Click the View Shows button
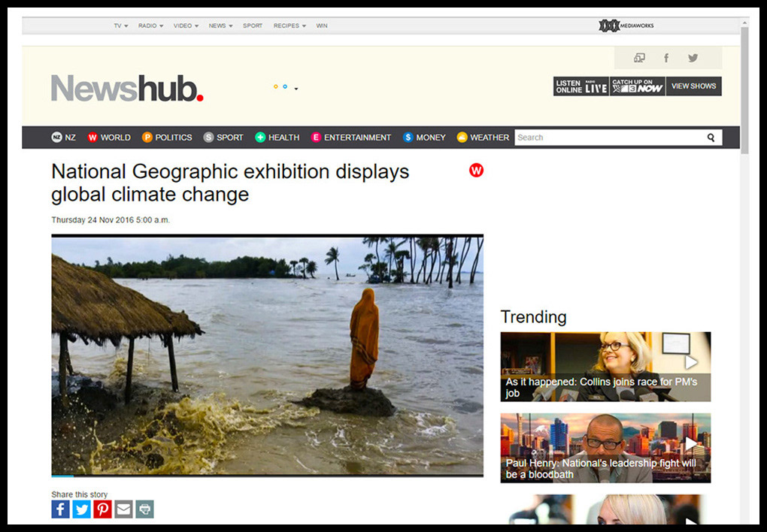Screen dimensions: 767x532 693,86
